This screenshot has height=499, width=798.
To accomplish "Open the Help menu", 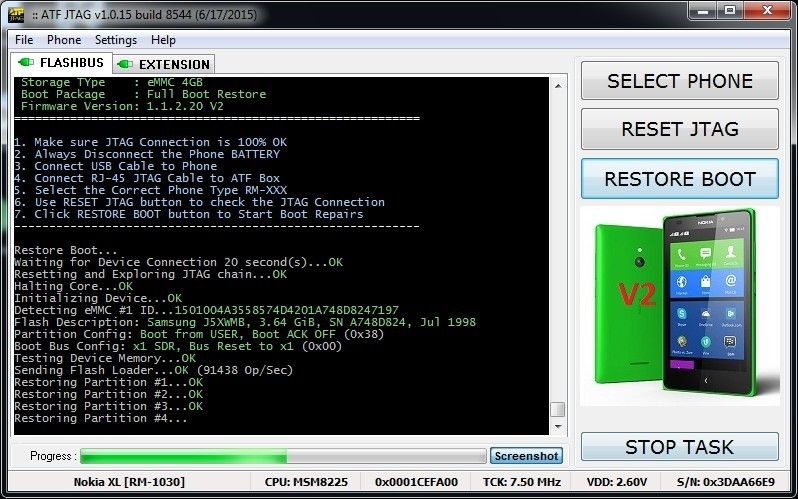I will click(x=163, y=40).
